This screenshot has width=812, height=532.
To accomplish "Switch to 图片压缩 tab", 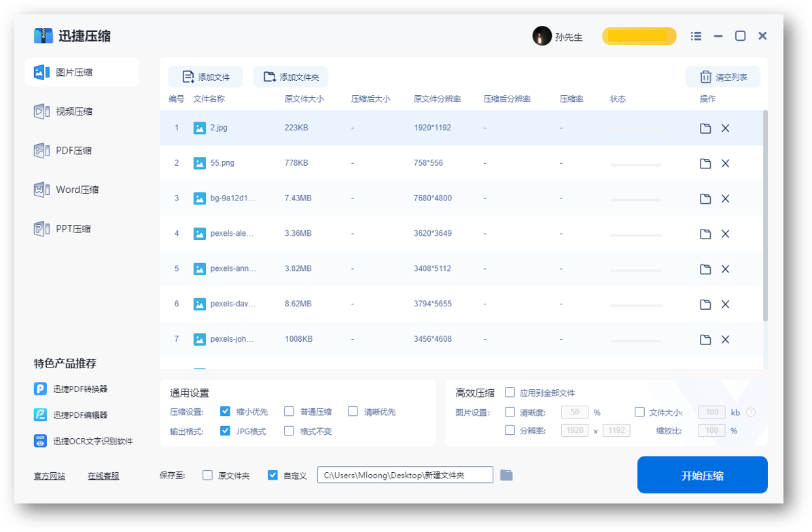I will (x=82, y=72).
